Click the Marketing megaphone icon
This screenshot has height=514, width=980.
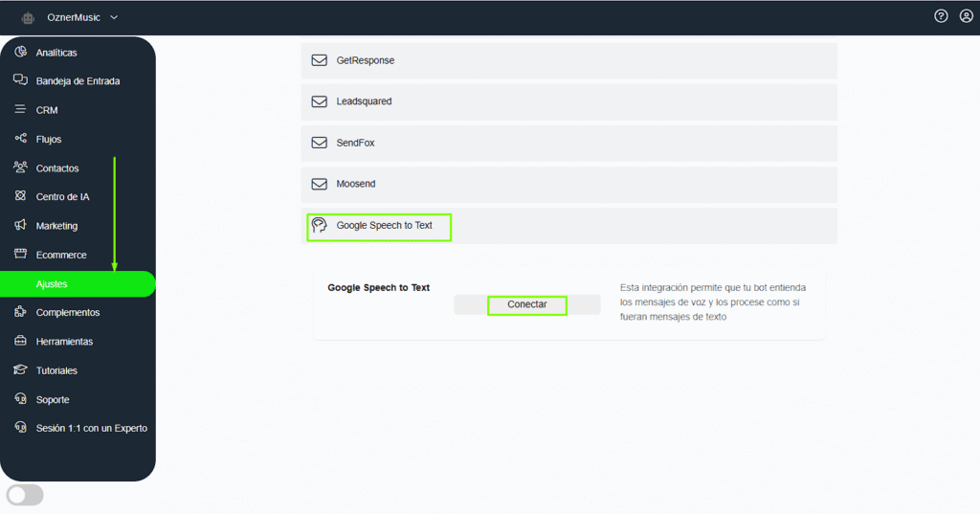click(x=21, y=225)
